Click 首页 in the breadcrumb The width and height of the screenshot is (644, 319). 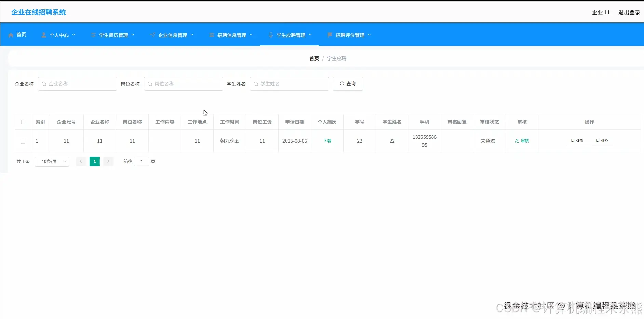314,58
